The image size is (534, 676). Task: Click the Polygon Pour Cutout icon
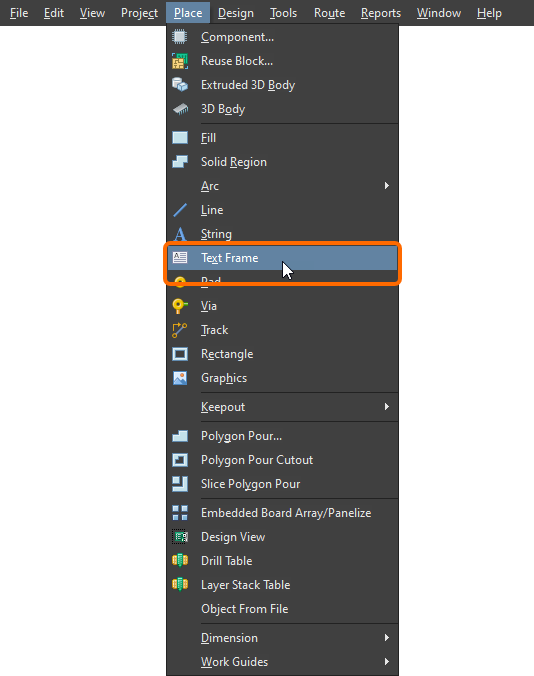[x=180, y=460]
